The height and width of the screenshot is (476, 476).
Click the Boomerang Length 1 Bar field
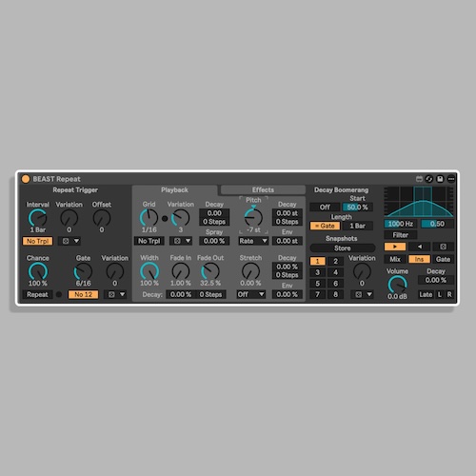point(358,226)
